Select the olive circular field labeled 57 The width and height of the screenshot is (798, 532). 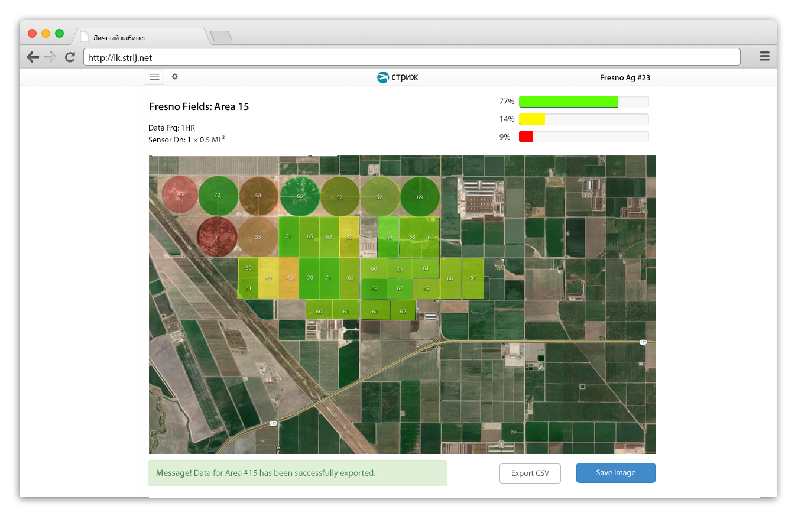click(x=339, y=196)
